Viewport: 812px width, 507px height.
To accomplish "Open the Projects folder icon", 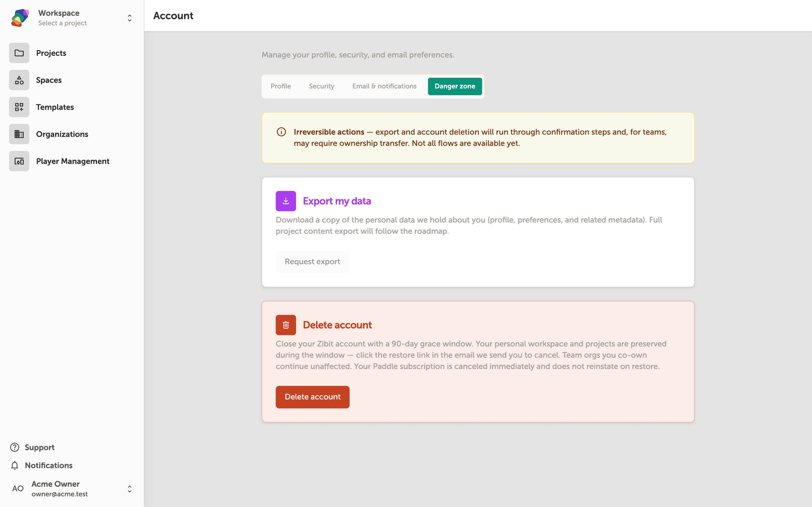I will coord(19,53).
